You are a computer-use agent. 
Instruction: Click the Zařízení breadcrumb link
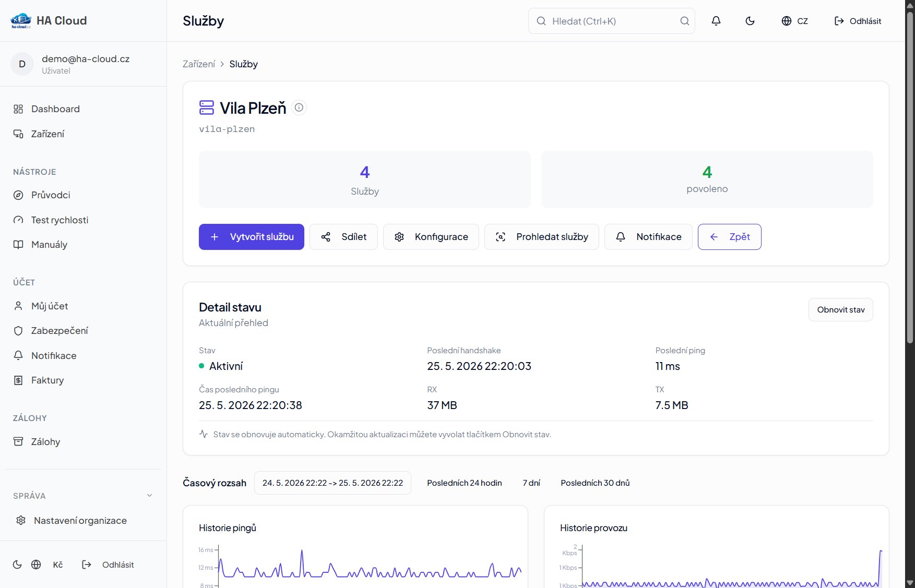199,64
